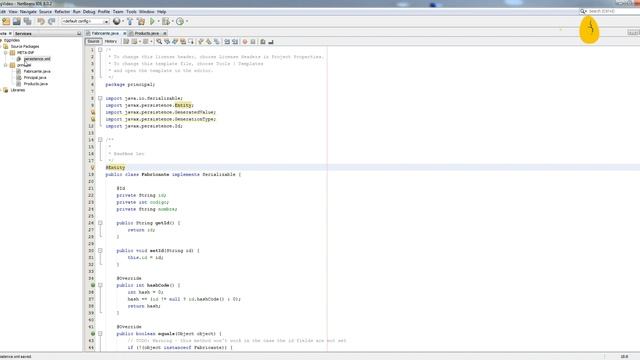Select the Source view button
The image size is (640, 360).
point(93,41)
